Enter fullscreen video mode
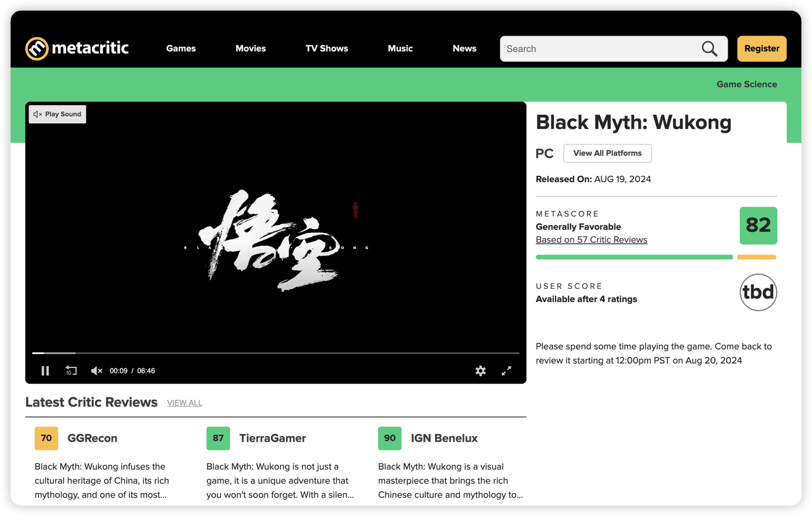 pyautogui.click(x=506, y=371)
